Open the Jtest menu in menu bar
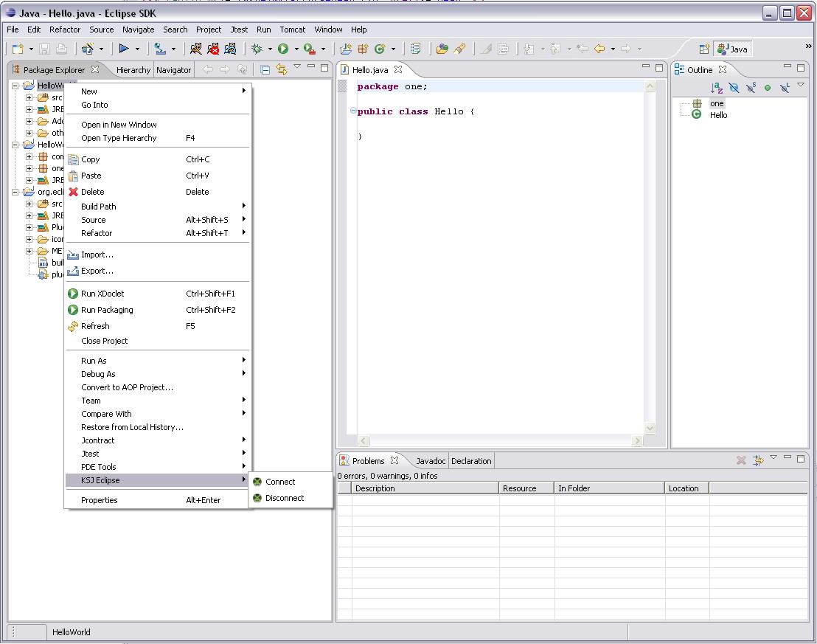 (239, 30)
